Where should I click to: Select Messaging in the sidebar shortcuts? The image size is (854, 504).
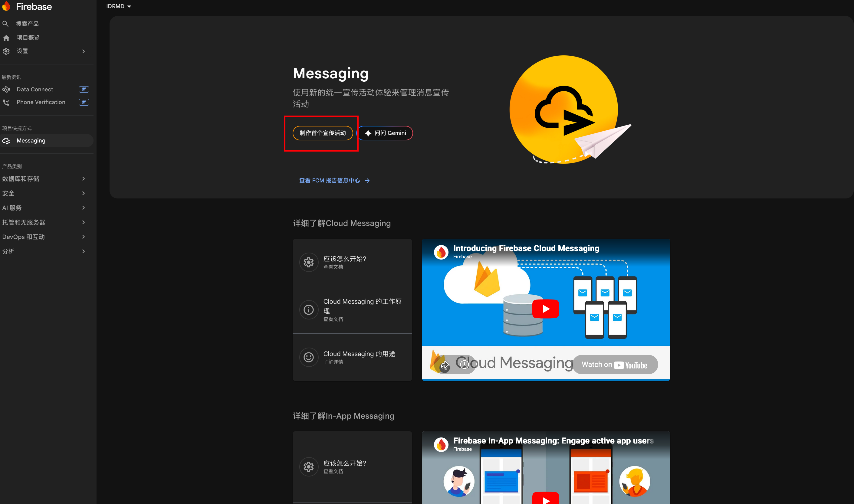coord(47,141)
